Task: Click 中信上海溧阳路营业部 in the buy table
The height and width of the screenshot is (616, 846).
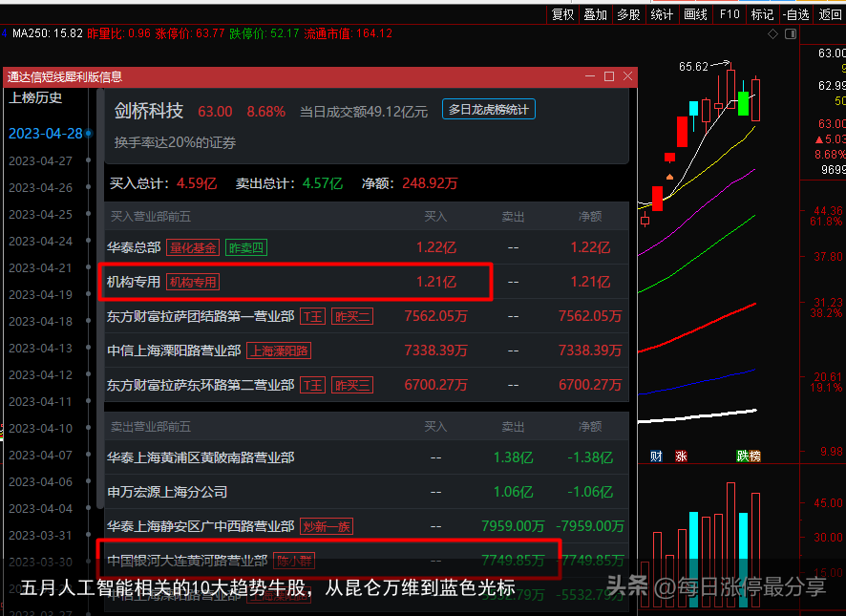Action: [174, 350]
